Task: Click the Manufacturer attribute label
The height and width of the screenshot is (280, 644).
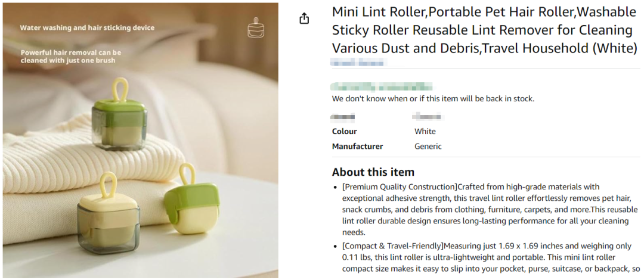Action: click(x=358, y=146)
